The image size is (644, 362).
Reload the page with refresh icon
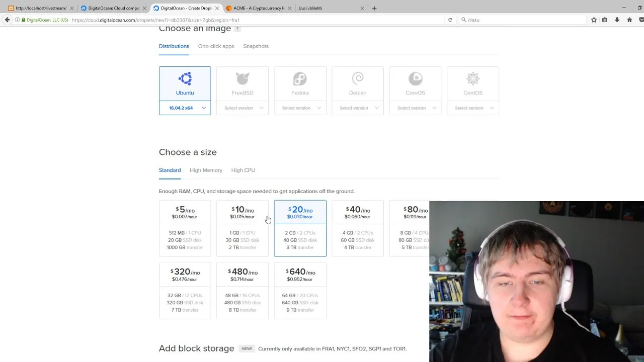[450, 20]
